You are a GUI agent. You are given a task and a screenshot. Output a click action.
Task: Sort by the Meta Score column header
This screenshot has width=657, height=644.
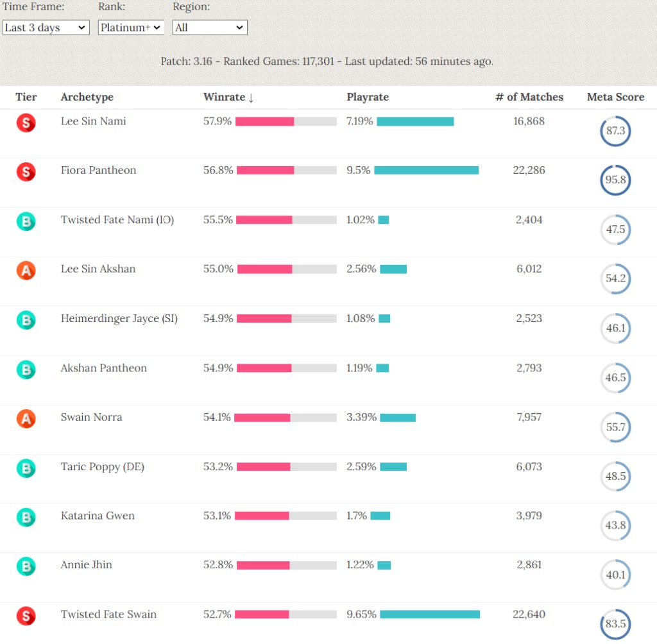pos(615,97)
